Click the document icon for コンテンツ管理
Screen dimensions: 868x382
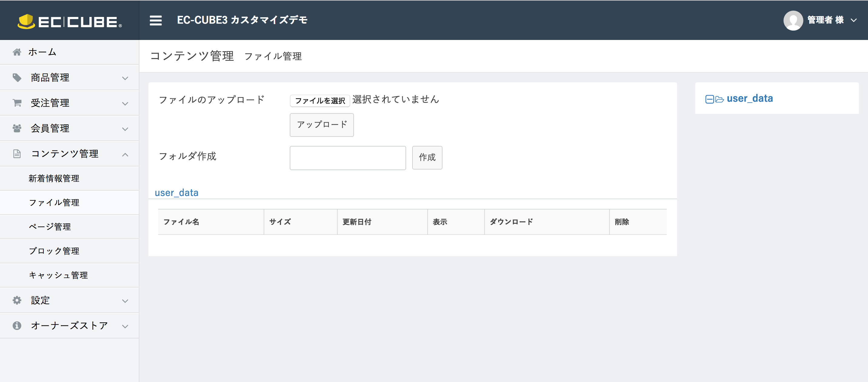[x=17, y=154]
